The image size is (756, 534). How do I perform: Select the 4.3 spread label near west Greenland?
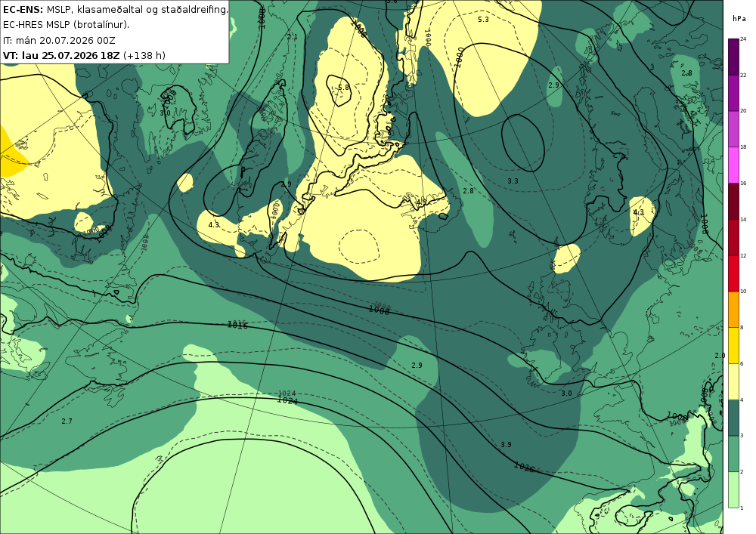(x=214, y=225)
